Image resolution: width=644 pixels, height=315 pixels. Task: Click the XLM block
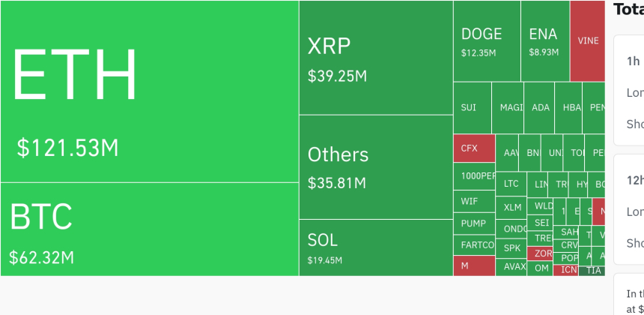(512, 208)
